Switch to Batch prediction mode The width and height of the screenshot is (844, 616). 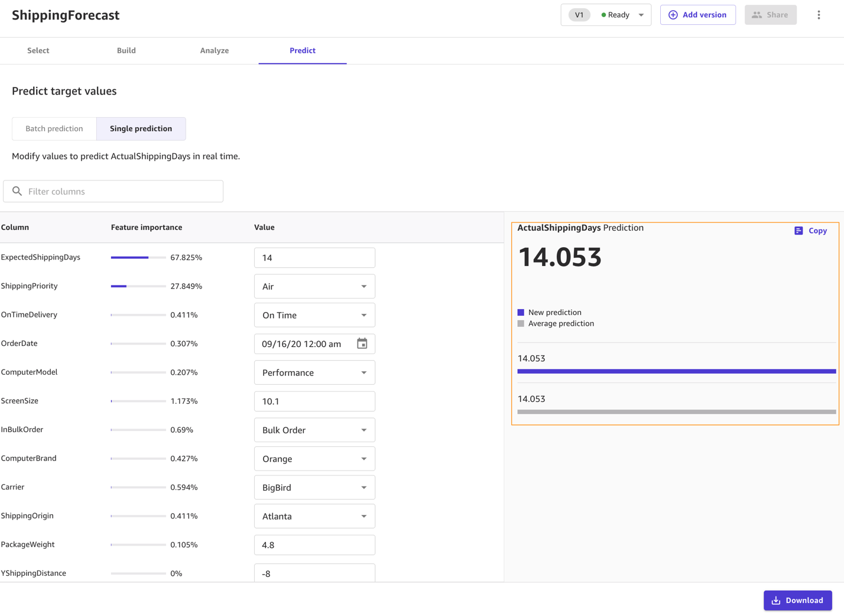point(54,128)
